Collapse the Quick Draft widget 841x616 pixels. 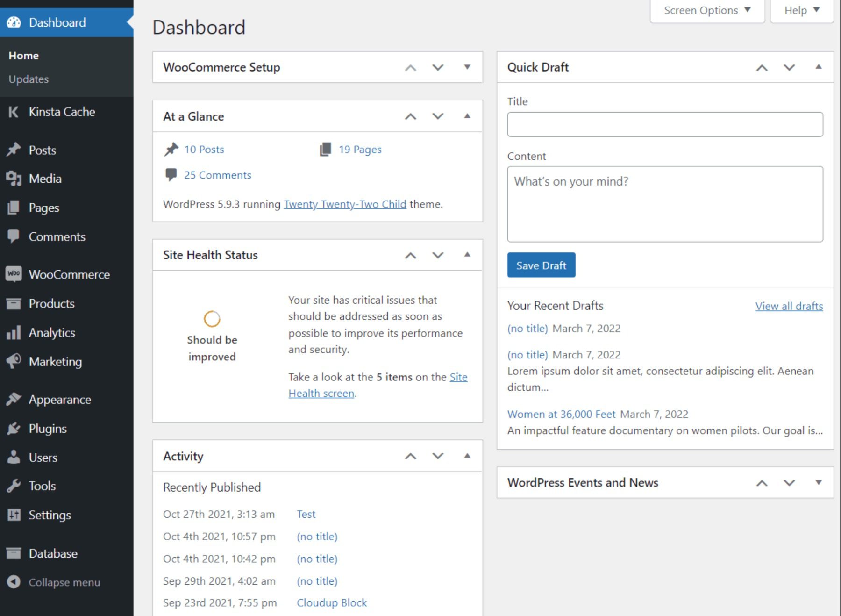pyautogui.click(x=819, y=67)
